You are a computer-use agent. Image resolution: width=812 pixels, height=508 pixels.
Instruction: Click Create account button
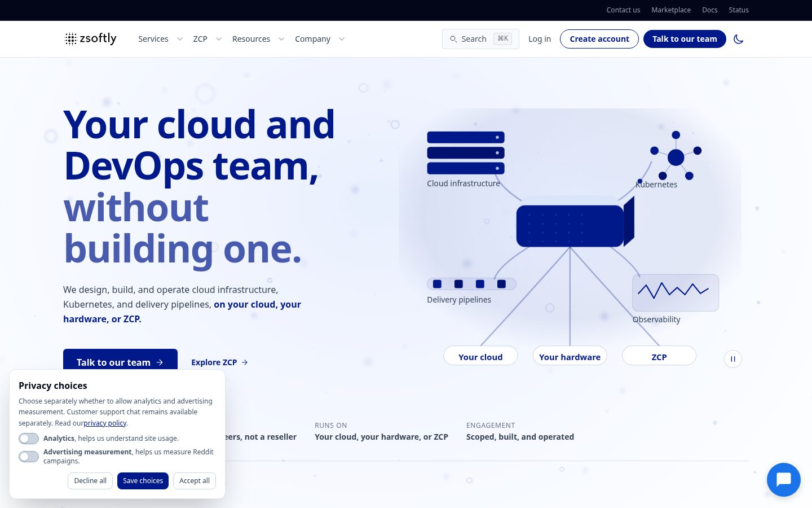point(599,39)
